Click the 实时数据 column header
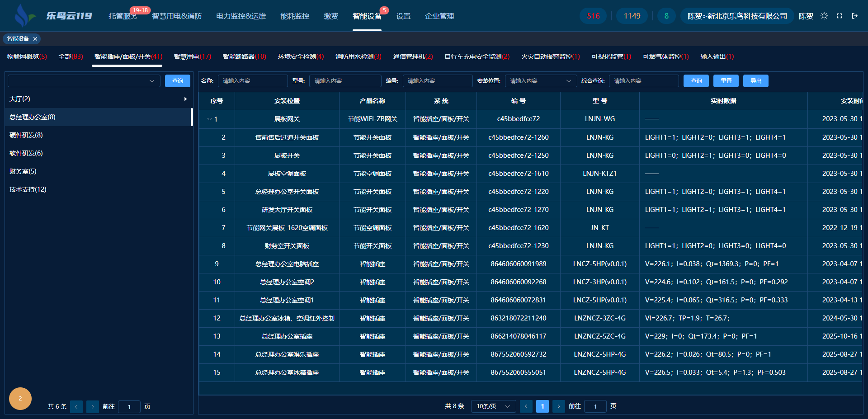 [x=723, y=101]
